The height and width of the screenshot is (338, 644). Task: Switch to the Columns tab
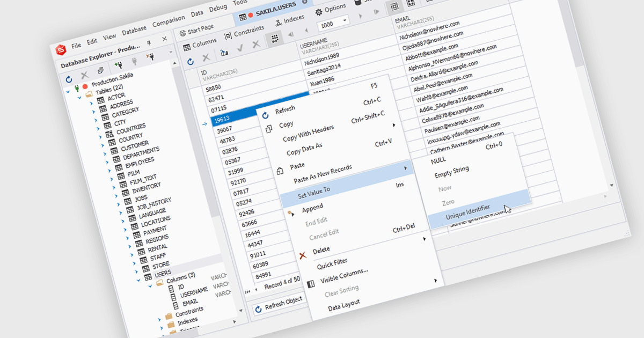[200, 44]
